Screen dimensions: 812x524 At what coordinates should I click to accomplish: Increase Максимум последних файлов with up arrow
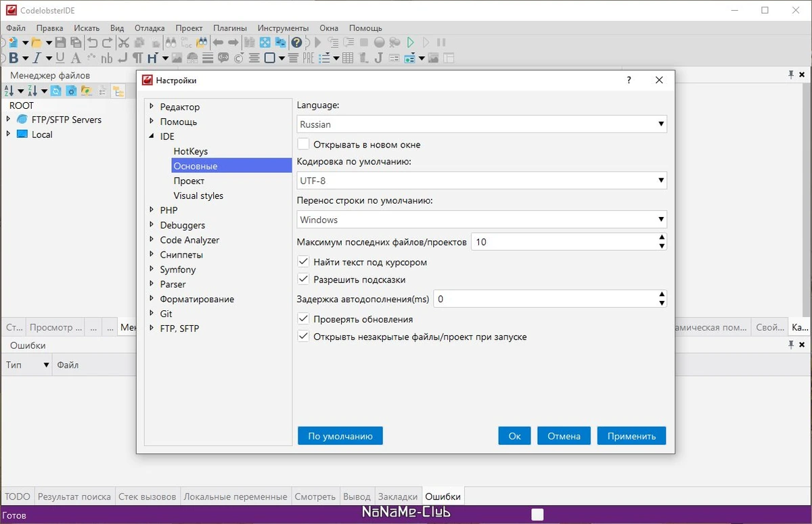[x=662, y=237]
